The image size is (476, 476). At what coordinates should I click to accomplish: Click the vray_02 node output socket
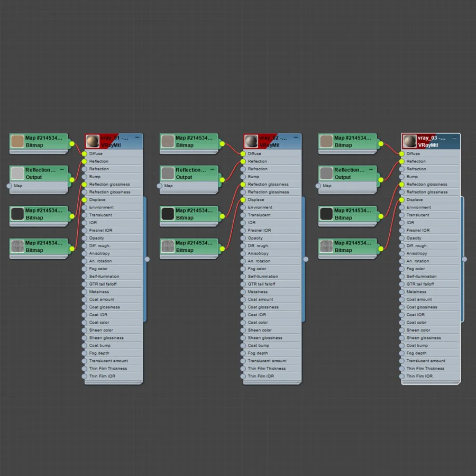[x=306, y=259]
